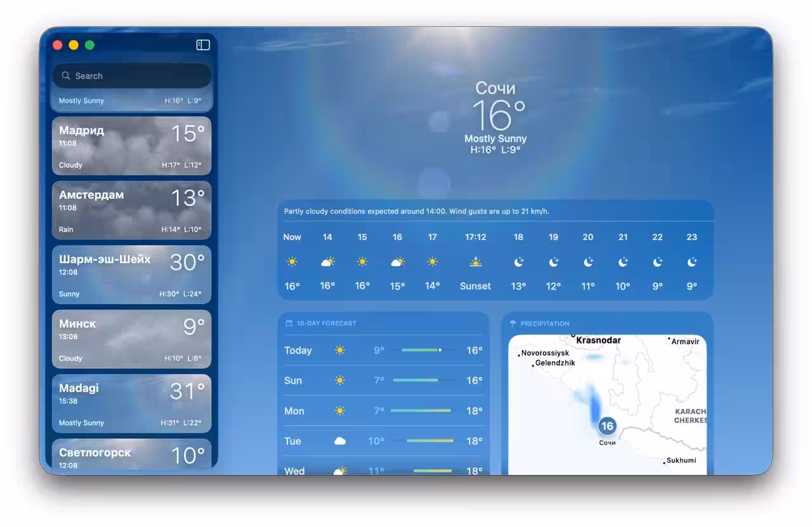Screen dimensions: 812x527
Task: Open the Madagi city forecast
Action: pos(131,403)
